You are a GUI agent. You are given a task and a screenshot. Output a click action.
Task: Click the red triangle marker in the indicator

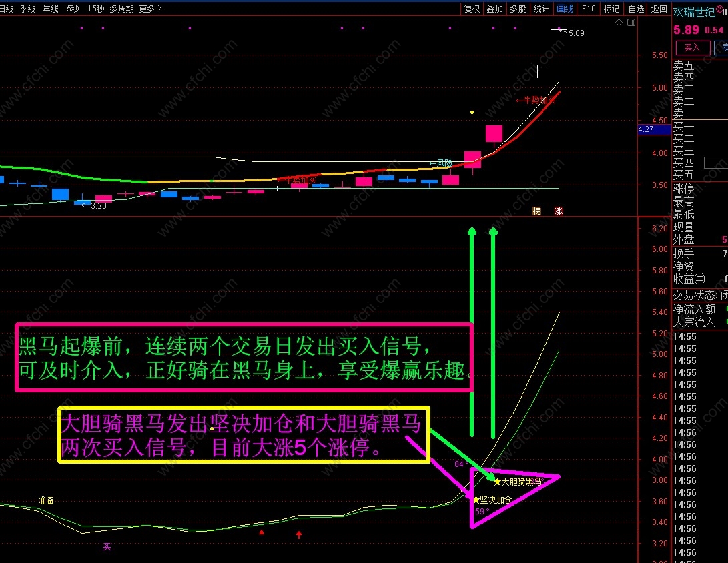(262, 532)
